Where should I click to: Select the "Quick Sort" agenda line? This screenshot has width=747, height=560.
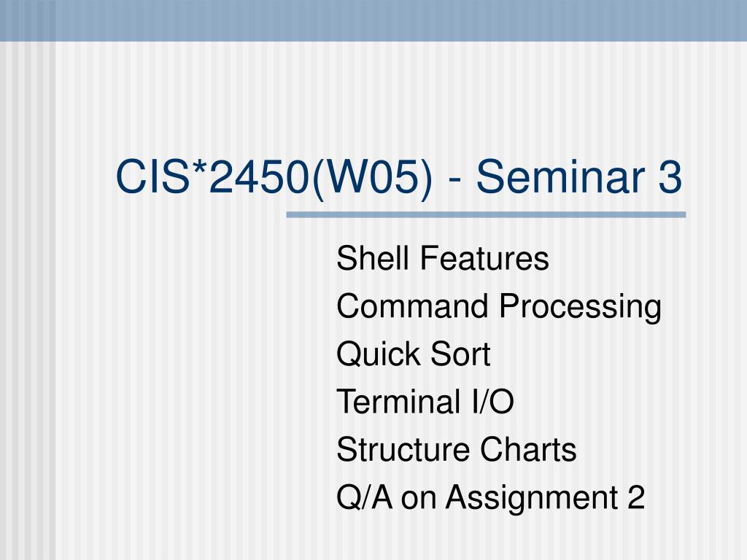413,354
